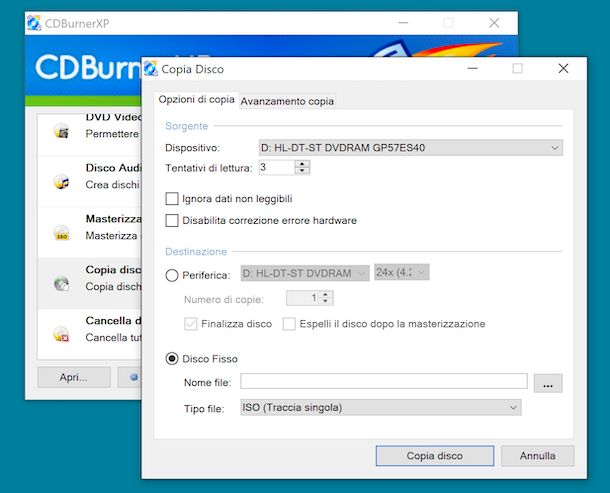Minimize the Copia Disco dialog
This screenshot has height=493, width=610.
click(473, 69)
